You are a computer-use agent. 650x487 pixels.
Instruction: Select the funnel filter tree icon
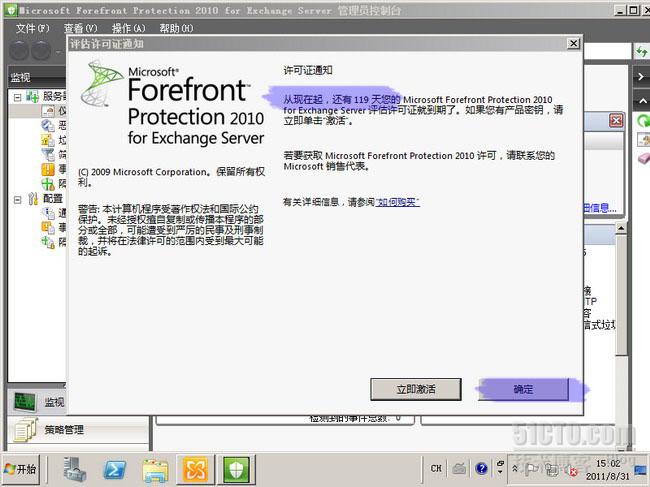click(x=48, y=154)
